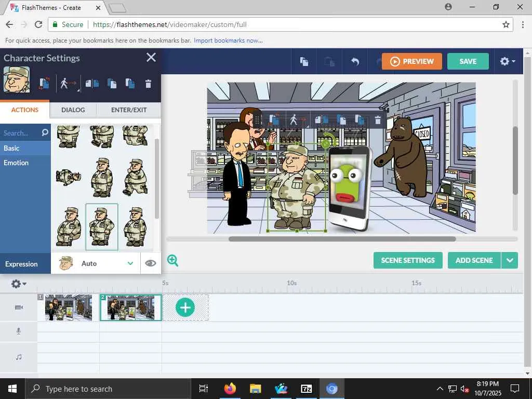Click the green rotate handle above soldier
This screenshot has width=532, height=399.
pyautogui.click(x=325, y=144)
